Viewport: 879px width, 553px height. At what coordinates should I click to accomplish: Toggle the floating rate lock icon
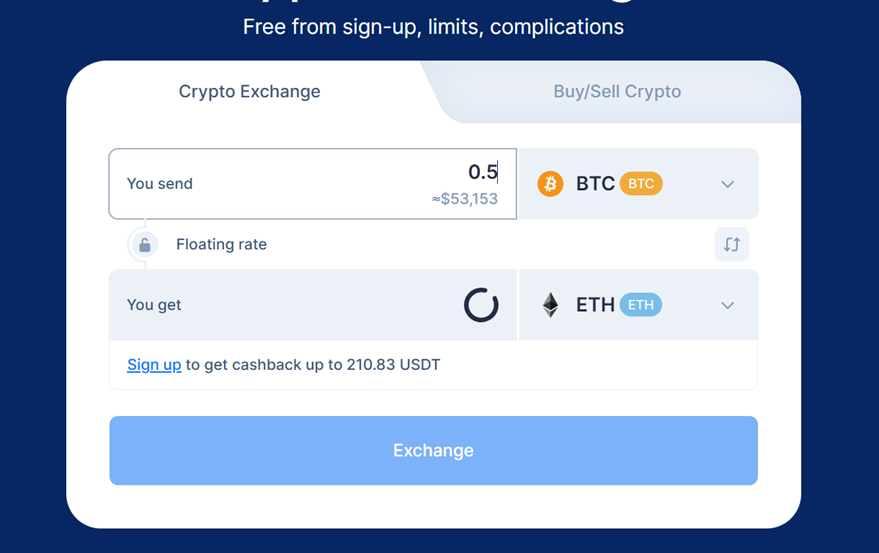(145, 245)
